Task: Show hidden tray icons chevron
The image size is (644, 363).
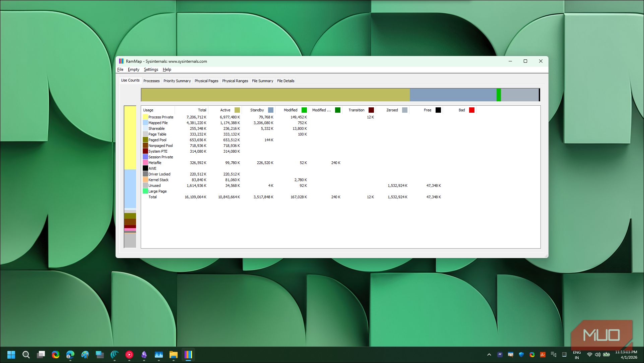Action: pos(489,355)
